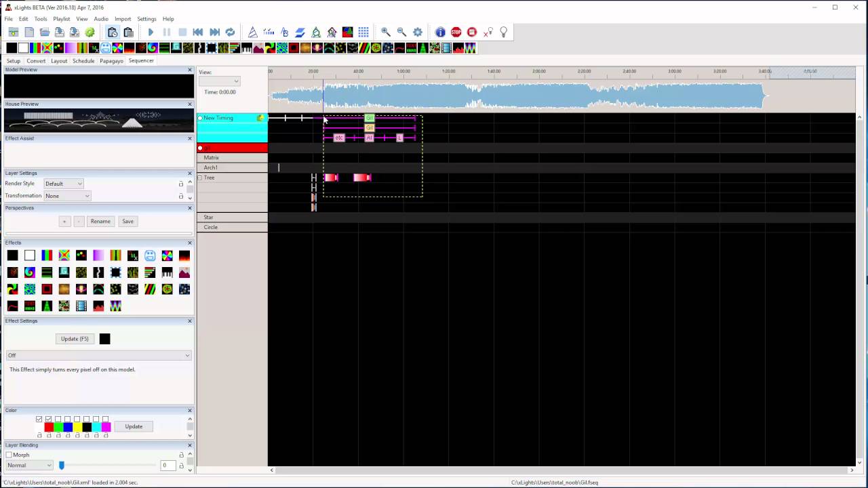This screenshot has width=868, height=488.
Task: Click the Play button in the toolbar
Action: pyautogui.click(x=151, y=32)
